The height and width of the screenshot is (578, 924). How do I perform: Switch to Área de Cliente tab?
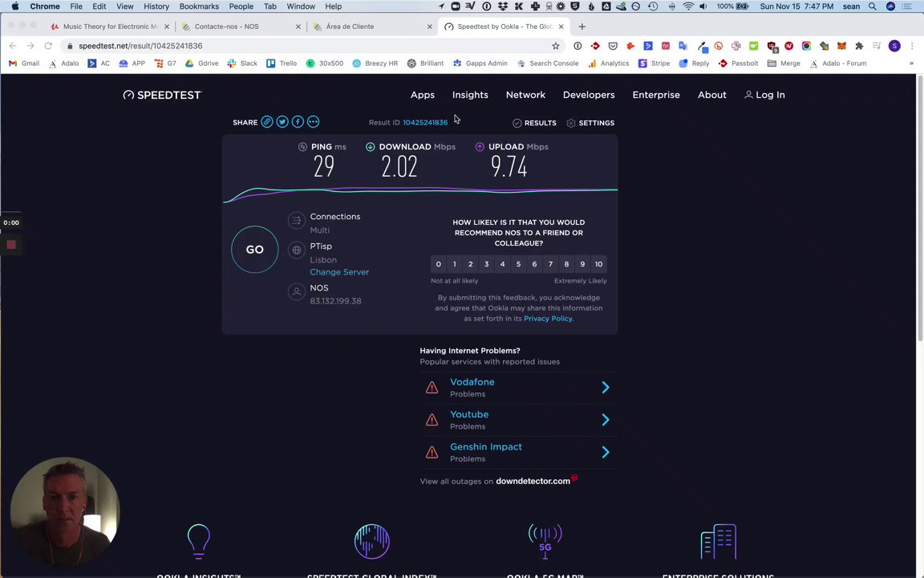tap(372, 26)
